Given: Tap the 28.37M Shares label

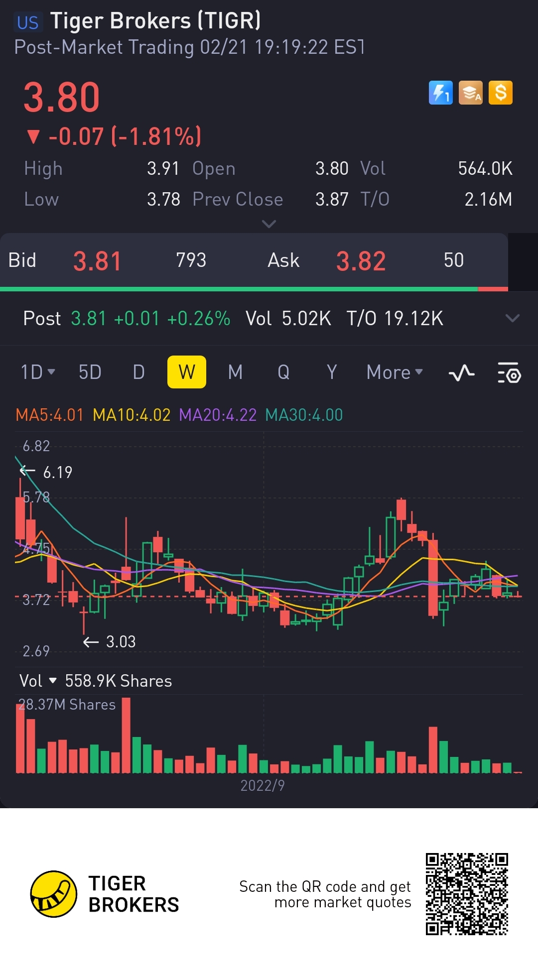Looking at the screenshot, I should point(67,705).
